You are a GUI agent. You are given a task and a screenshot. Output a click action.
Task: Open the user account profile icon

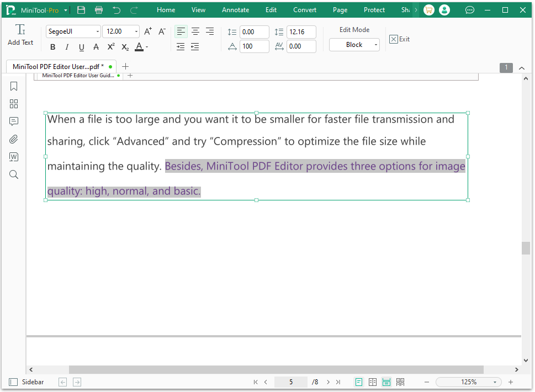(x=444, y=10)
